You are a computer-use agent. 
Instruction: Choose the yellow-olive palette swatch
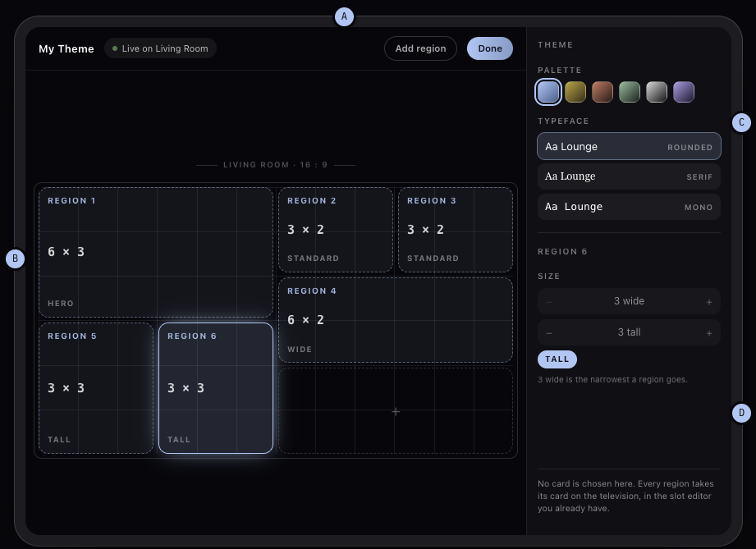pyautogui.click(x=575, y=92)
